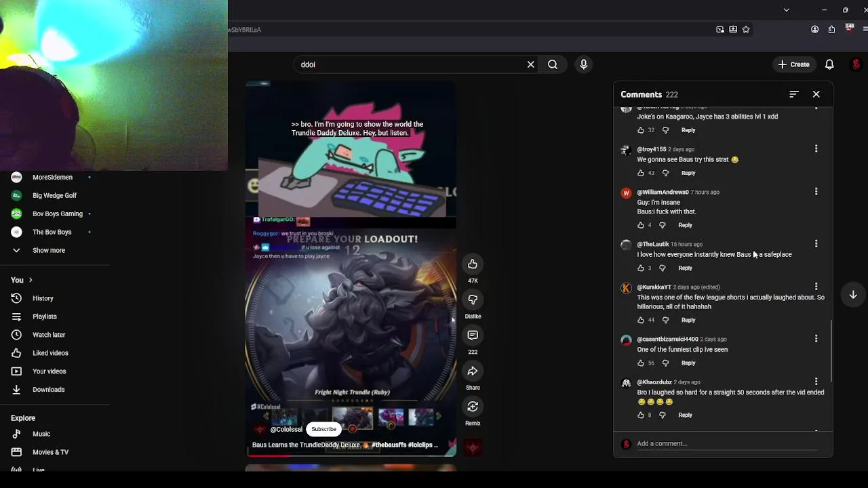Dislike @Khaozdubz's comment
The height and width of the screenshot is (488, 868).
tap(663, 415)
